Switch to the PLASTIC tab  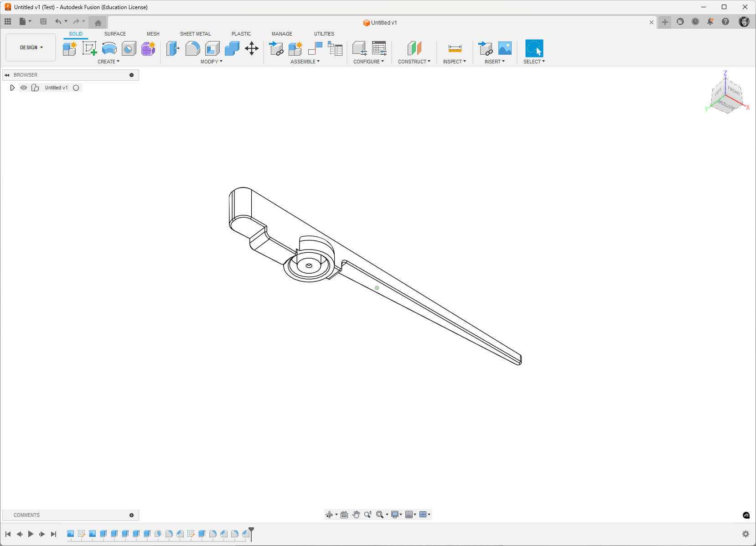pyautogui.click(x=241, y=34)
